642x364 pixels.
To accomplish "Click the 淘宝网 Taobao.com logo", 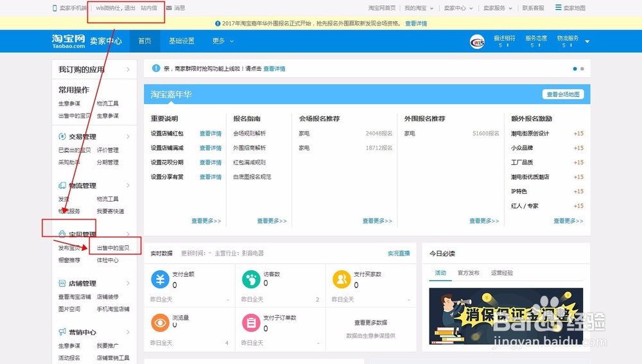I will (69, 41).
